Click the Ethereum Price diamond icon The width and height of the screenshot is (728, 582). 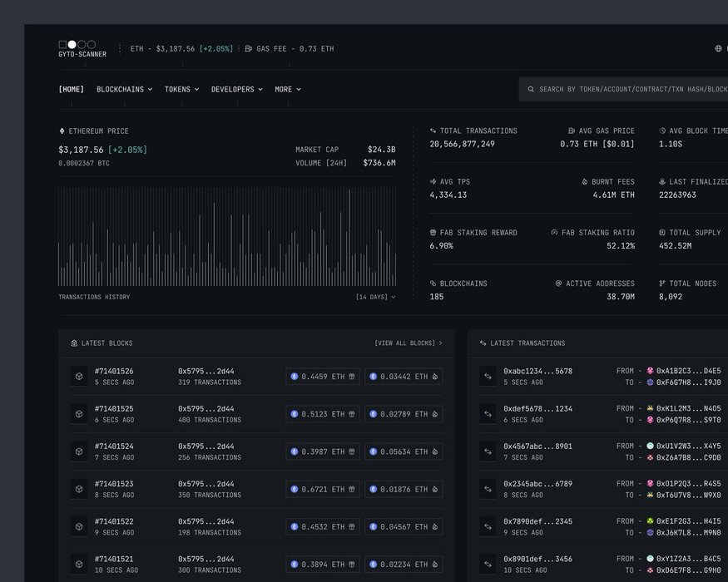62,131
